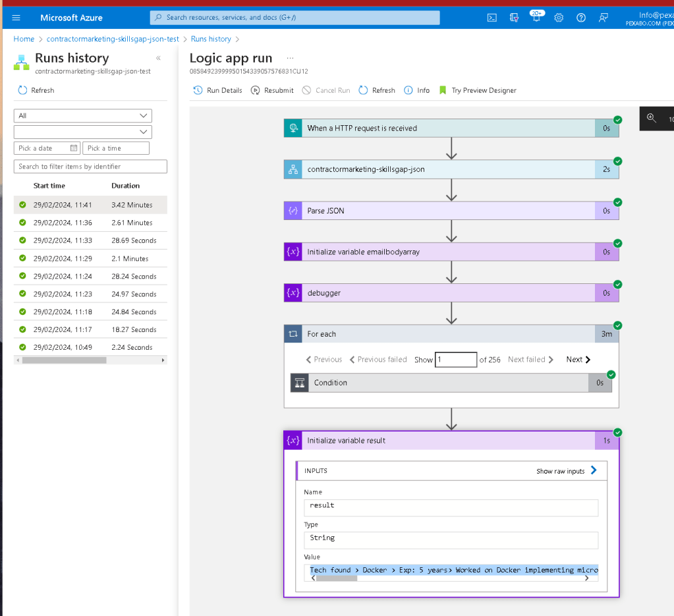Open the Azure portal hamburger menu

(16, 18)
